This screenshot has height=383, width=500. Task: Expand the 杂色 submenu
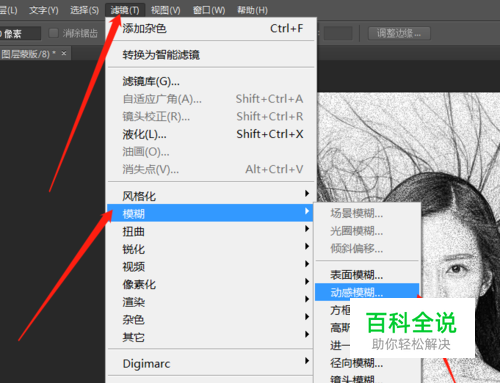tap(210, 319)
